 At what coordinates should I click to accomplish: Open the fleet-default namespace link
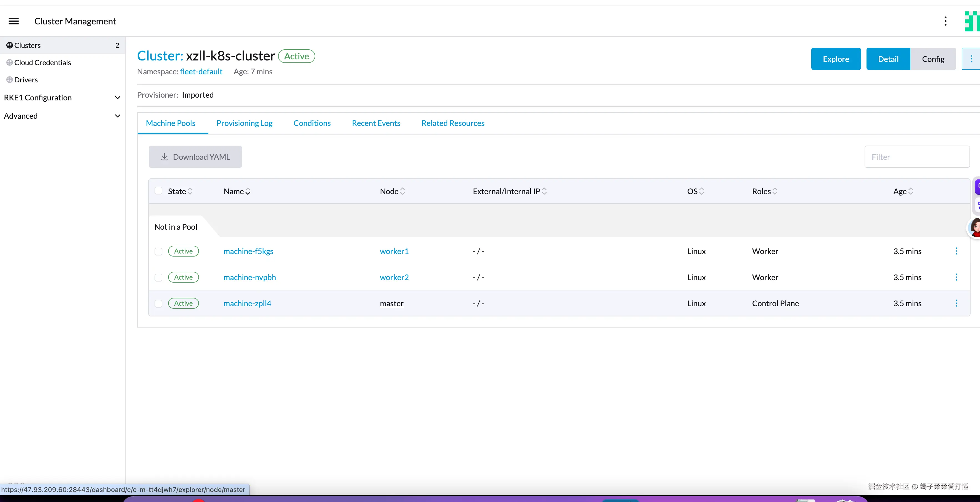tap(201, 72)
